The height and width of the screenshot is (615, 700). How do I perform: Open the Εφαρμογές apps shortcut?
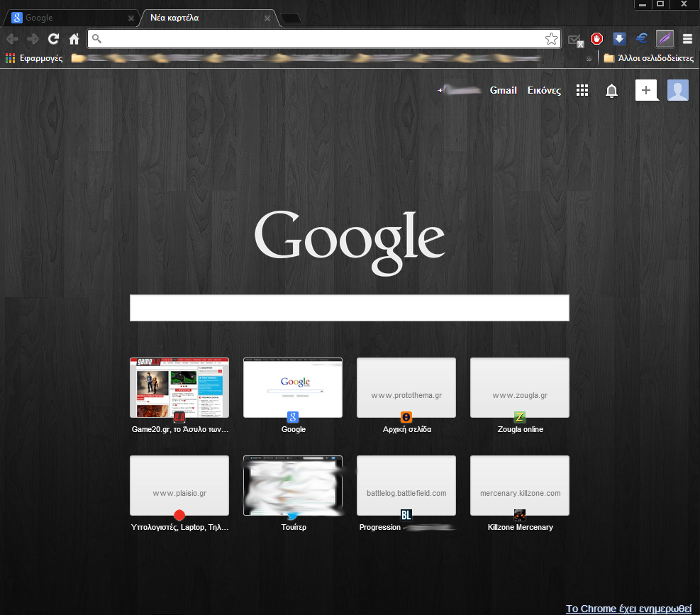(34, 58)
